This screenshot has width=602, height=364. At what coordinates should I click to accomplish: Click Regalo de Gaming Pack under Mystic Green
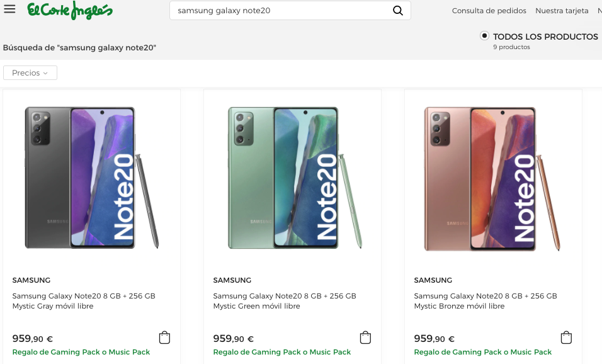[x=281, y=352]
